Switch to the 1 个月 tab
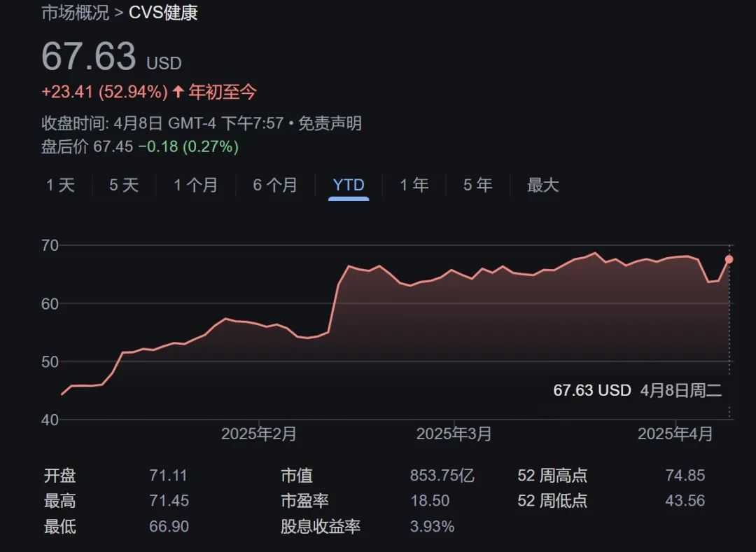This screenshot has height=552, width=756. coord(195,185)
